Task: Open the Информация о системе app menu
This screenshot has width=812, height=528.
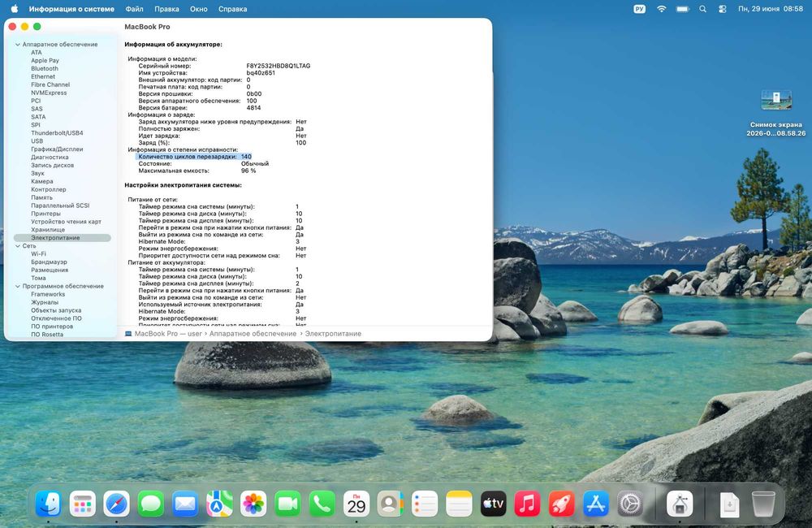Action: 71,9
